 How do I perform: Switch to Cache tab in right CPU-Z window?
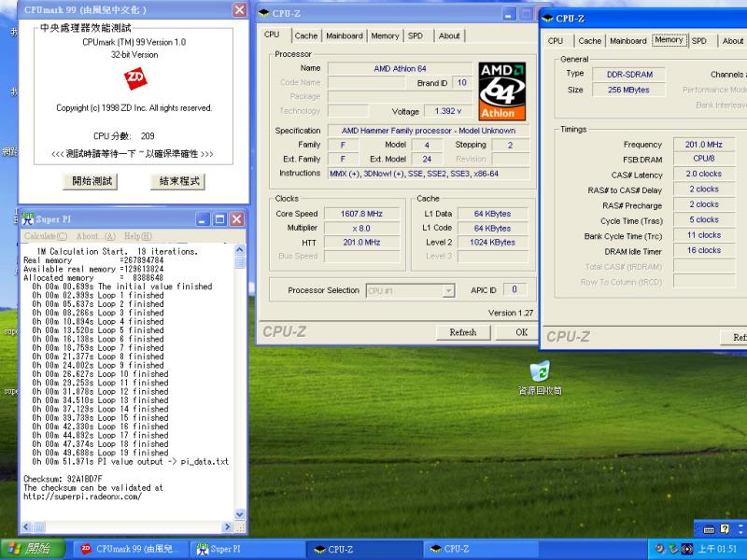590,41
